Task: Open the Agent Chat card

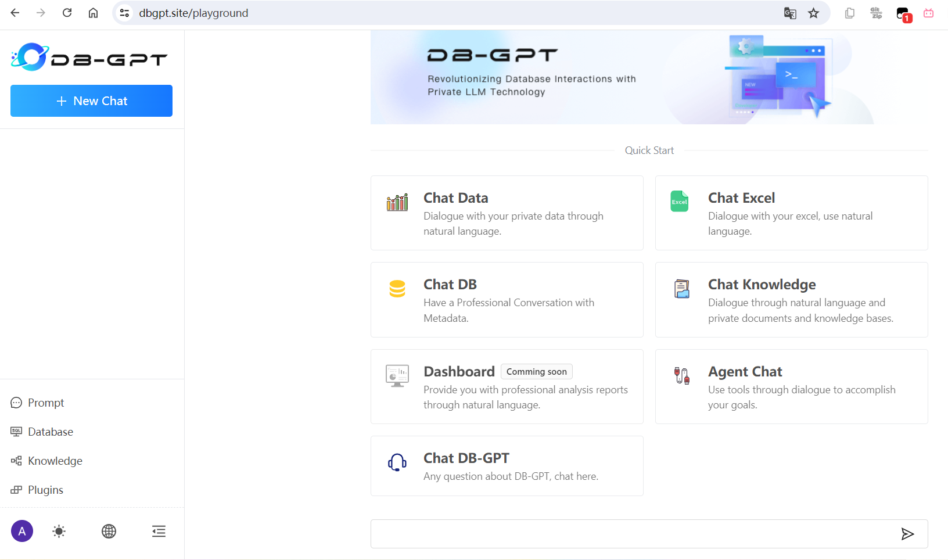Action: 791,387
